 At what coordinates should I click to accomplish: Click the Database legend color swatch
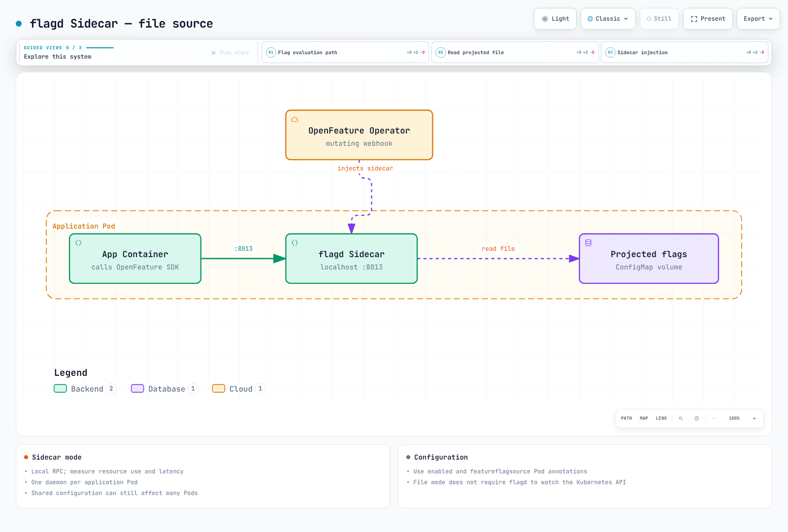click(137, 389)
